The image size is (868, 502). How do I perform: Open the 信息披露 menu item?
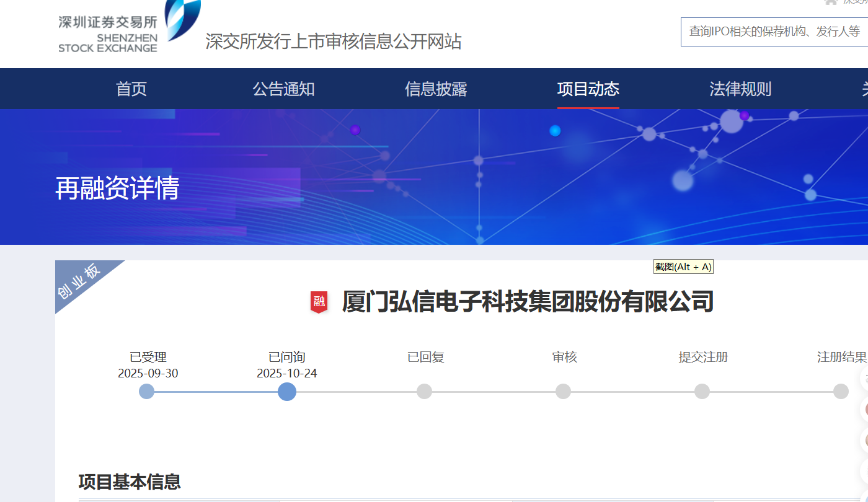[x=436, y=89]
